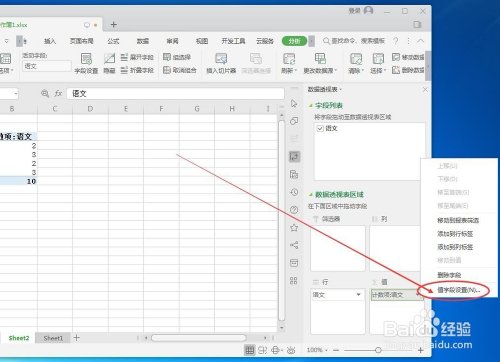Click the zoom in plus button
Viewport: 500px width, 362px height.
[420, 350]
